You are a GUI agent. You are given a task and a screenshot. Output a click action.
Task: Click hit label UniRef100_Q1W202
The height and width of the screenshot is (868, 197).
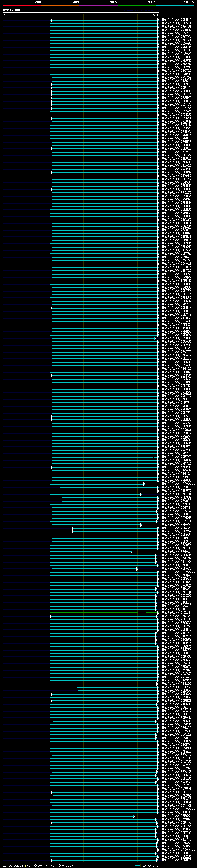pyautogui.click(x=177, y=531)
